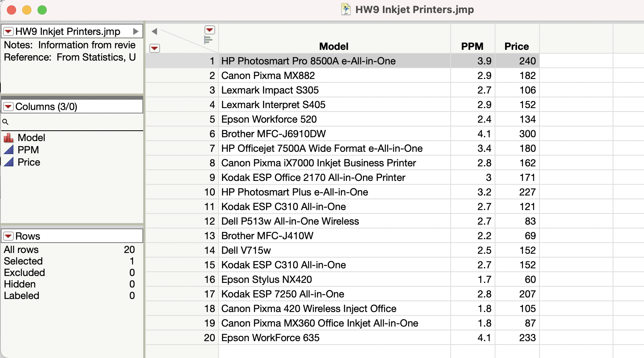Image resolution: width=644 pixels, height=358 pixels.
Task: Click the gray left-pointing collapse triangle above the grid
Action: (154, 31)
